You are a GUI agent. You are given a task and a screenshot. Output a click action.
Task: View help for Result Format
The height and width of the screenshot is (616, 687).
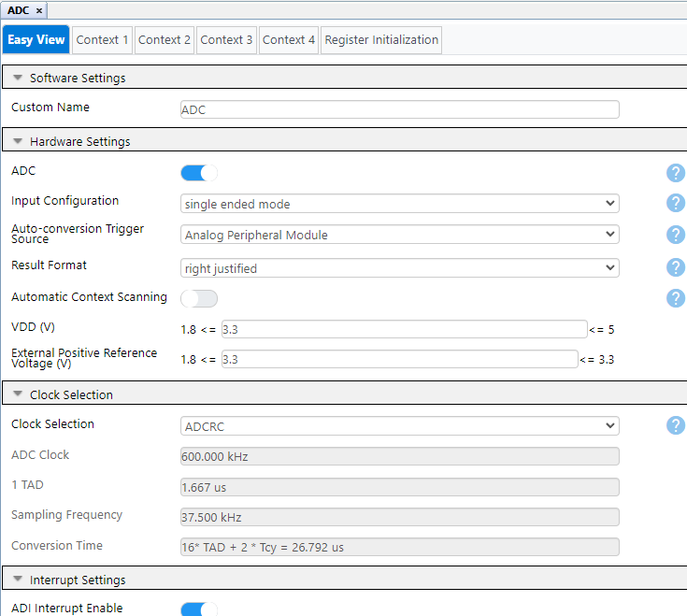[676, 267]
